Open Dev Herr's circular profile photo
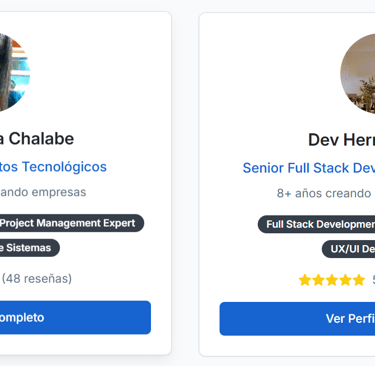Screen dimensions: 375x366 [x=358, y=73]
